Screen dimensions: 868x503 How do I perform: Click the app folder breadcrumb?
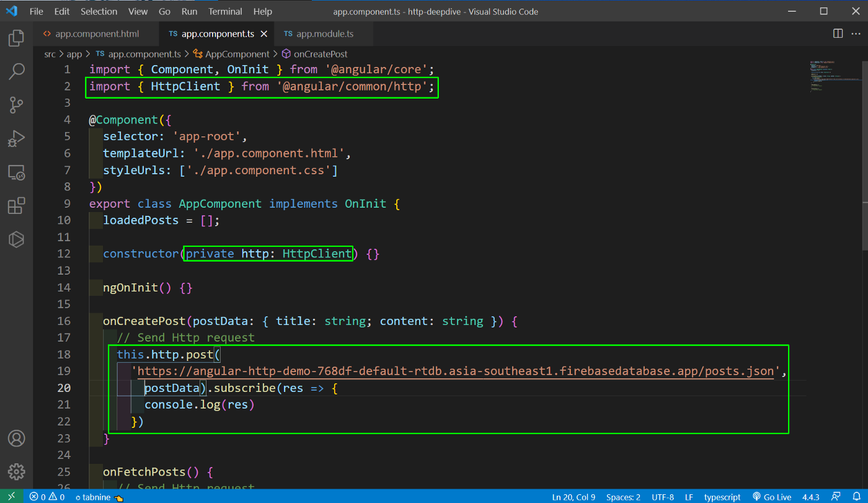74,54
